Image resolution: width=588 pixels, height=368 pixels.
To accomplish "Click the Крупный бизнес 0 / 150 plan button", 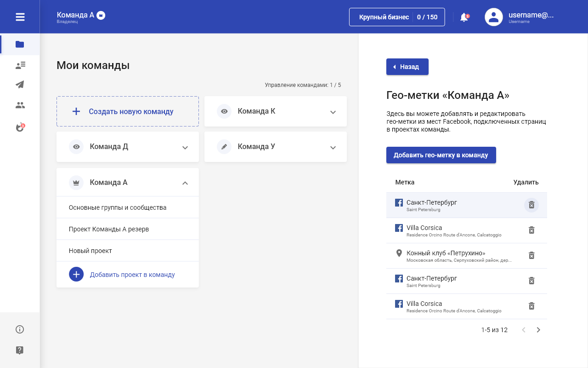I will tap(397, 17).
